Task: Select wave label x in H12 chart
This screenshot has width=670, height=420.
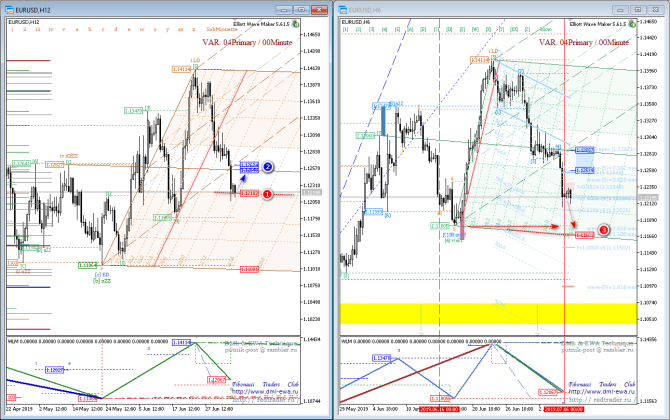Action: click(155, 29)
